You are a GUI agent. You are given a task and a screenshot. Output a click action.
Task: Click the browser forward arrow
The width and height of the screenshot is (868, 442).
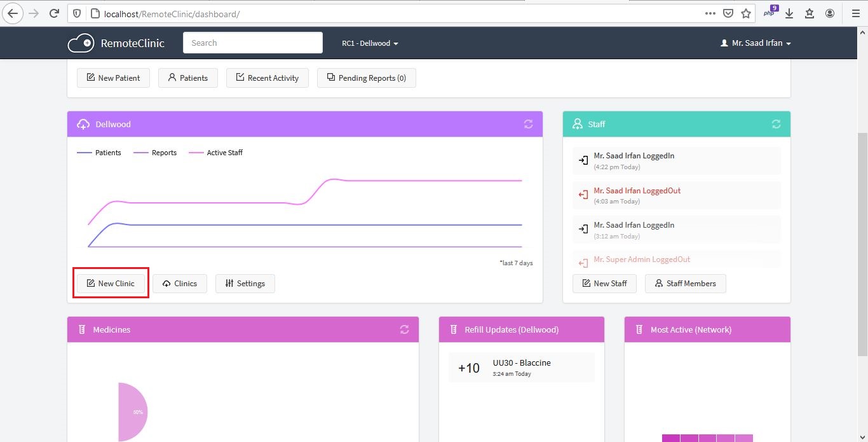(x=34, y=13)
